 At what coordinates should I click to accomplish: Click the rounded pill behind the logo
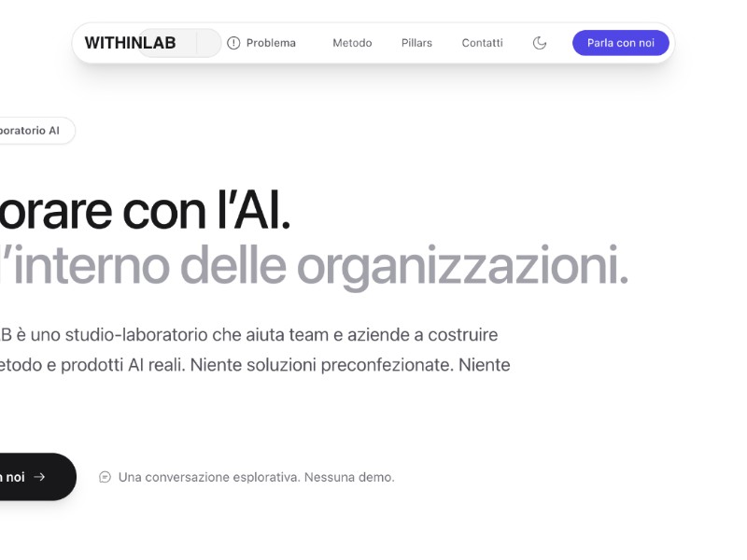208,43
